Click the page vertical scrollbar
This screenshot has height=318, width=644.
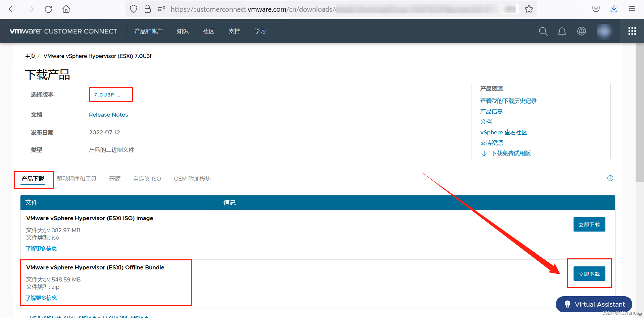(640, 113)
